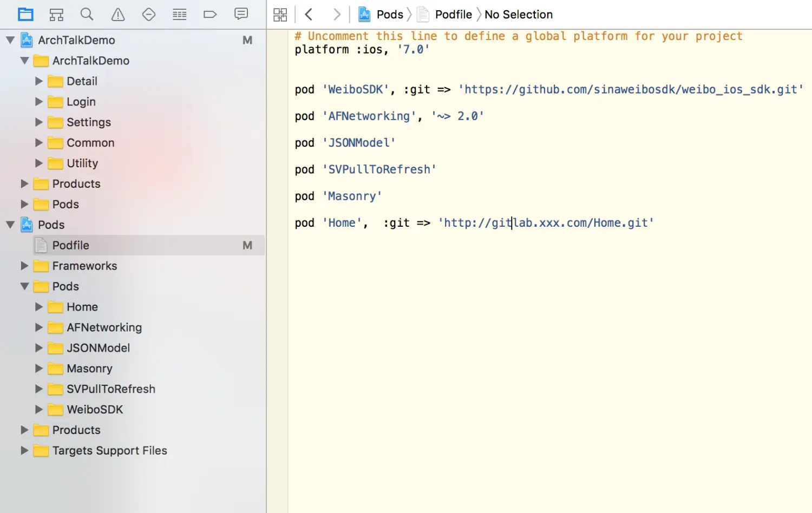Click the pod 'JSONModel' line
Screen dimensions: 812x513
point(345,143)
